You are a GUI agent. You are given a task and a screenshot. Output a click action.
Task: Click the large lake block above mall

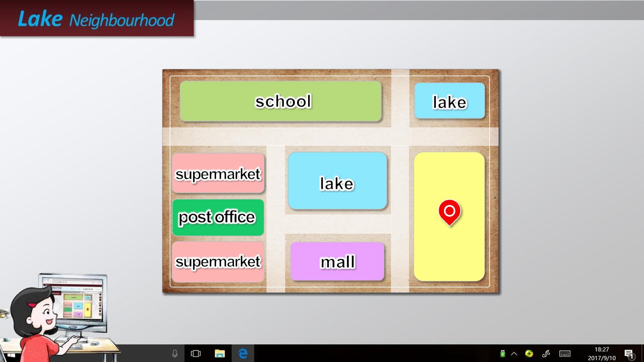coord(337,181)
